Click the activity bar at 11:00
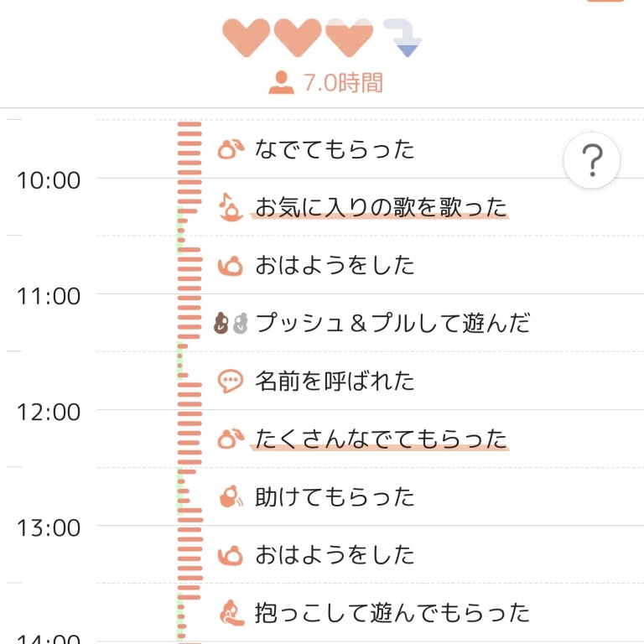 tap(190, 294)
